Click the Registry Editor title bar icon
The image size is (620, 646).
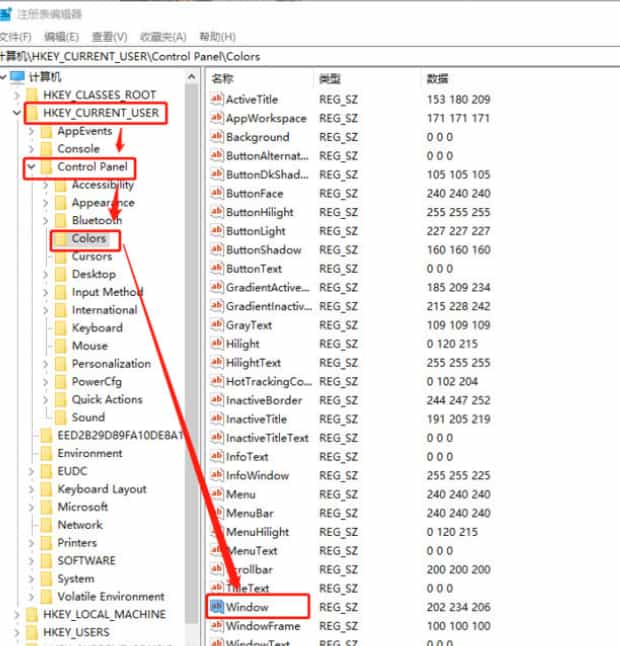click(8, 14)
